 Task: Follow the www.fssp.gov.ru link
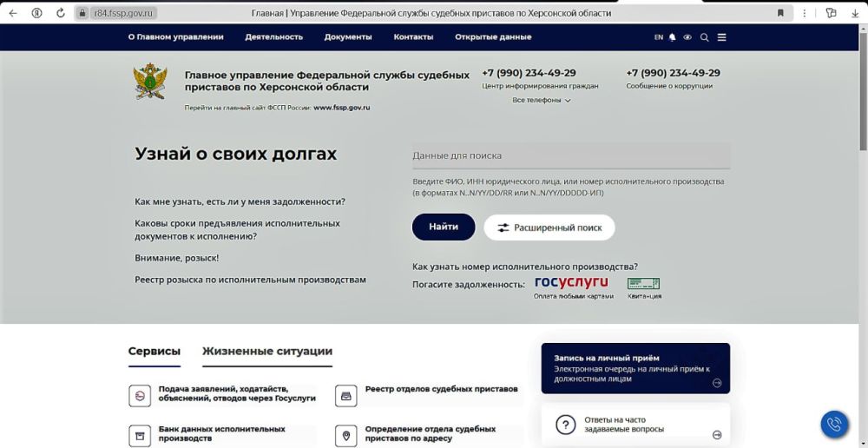coord(341,108)
